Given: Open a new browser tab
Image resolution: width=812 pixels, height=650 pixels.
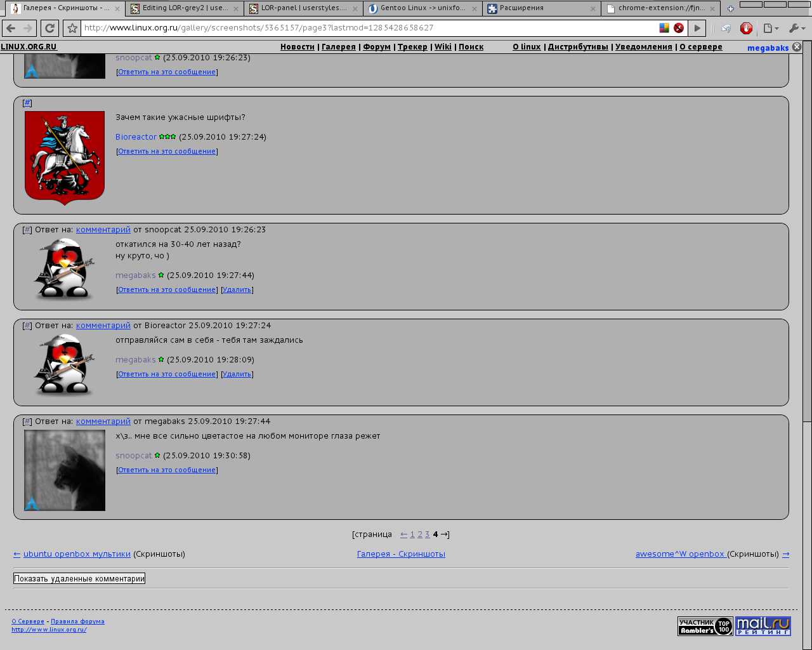Looking at the screenshot, I should [x=730, y=9].
